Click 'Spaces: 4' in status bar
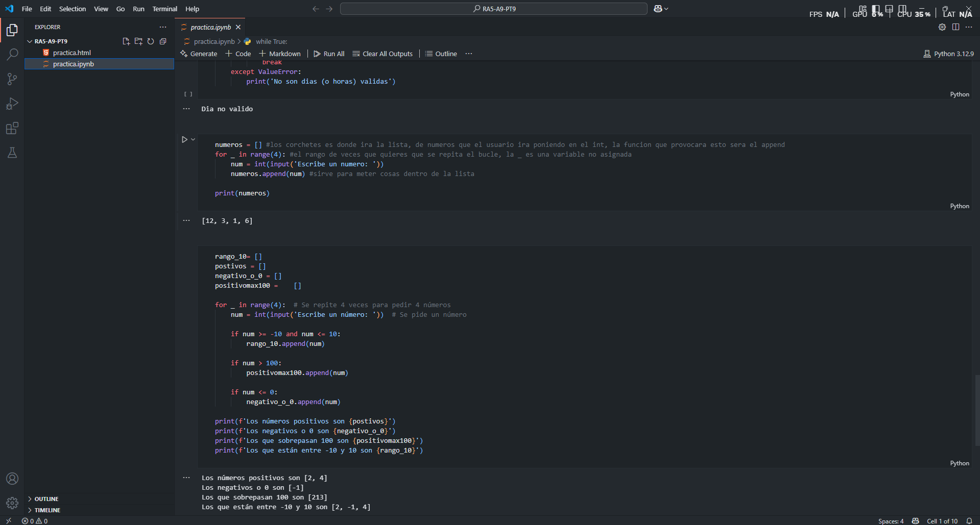The width and height of the screenshot is (980, 525). click(x=891, y=521)
